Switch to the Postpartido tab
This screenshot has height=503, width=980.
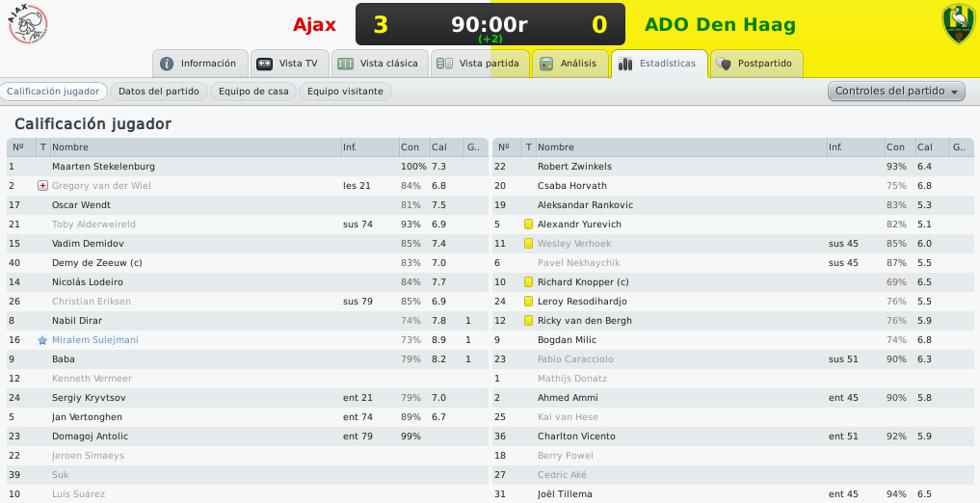tap(756, 64)
